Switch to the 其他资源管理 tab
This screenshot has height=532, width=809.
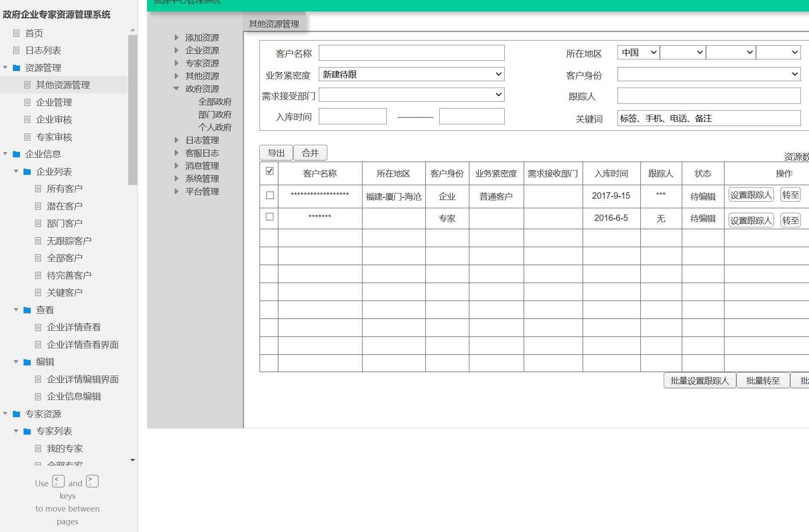click(274, 23)
